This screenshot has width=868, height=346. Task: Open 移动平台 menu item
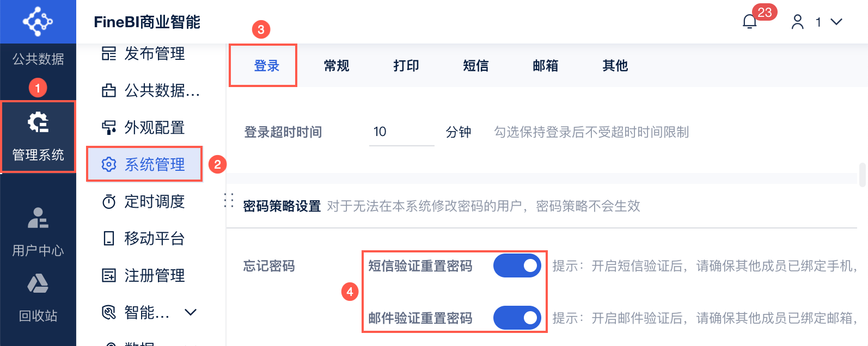(x=144, y=238)
